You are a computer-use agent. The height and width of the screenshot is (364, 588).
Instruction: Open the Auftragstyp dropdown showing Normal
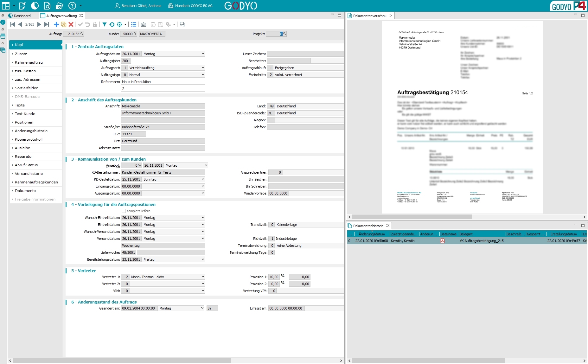pyautogui.click(x=203, y=75)
